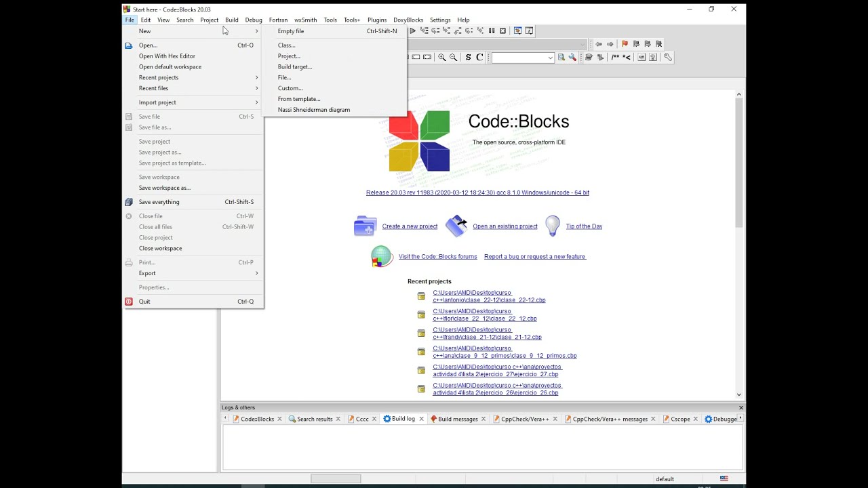Click the Debug/Continue play icon
The height and width of the screenshot is (488, 868).
pos(412,30)
